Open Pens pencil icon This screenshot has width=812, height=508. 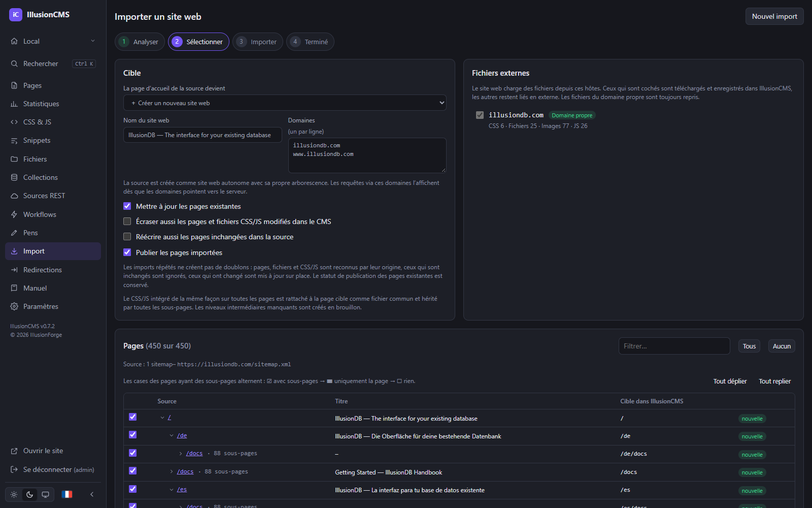[x=14, y=233]
